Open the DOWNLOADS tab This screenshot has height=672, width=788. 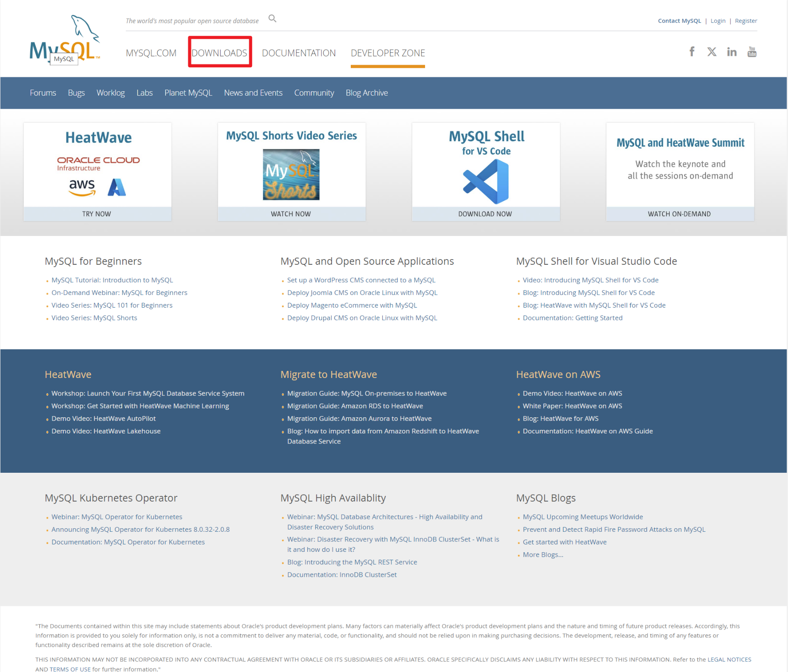point(219,53)
